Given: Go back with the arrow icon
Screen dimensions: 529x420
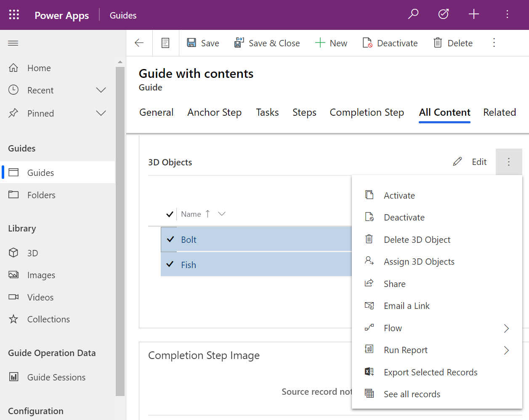Looking at the screenshot, I should click(139, 43).
